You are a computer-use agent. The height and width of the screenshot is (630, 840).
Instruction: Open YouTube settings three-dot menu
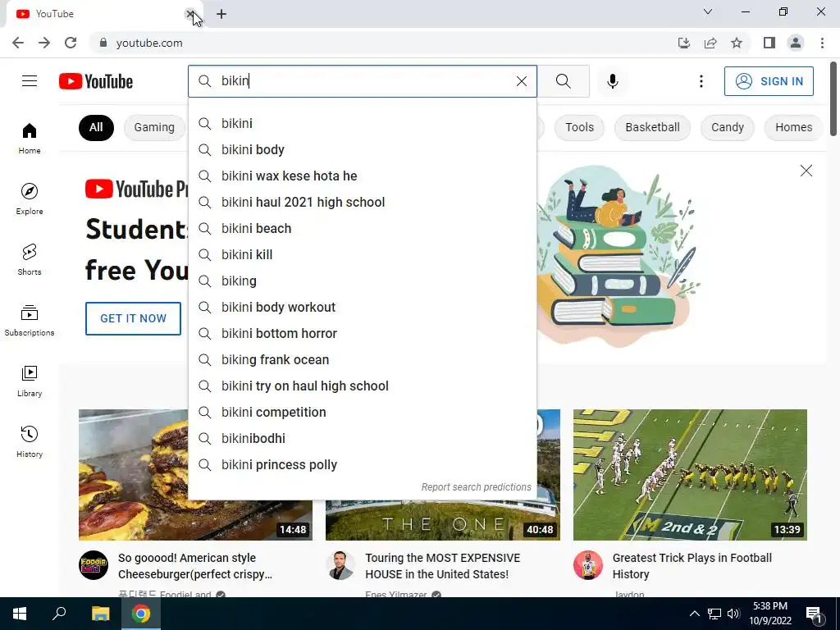701,81
